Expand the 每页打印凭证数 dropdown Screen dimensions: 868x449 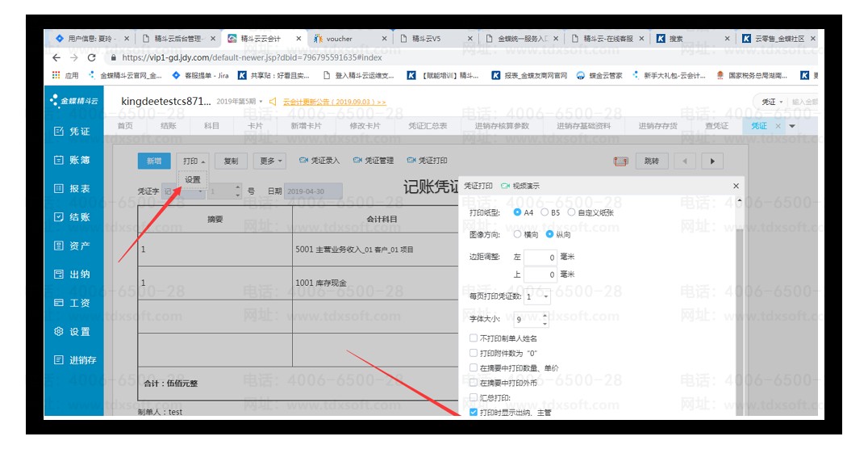(546, 296)
